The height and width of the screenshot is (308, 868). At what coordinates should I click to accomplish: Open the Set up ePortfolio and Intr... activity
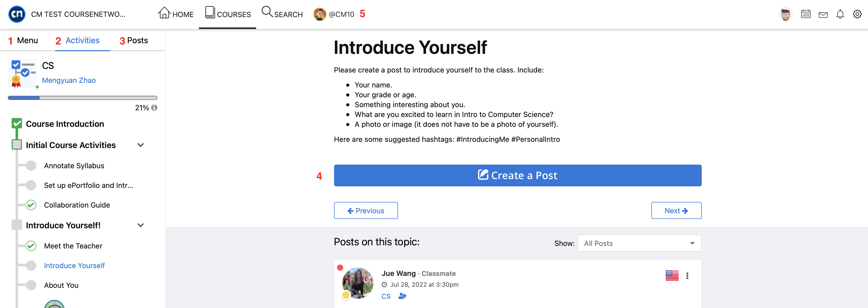pyautogui.click(x=88, y=185)
